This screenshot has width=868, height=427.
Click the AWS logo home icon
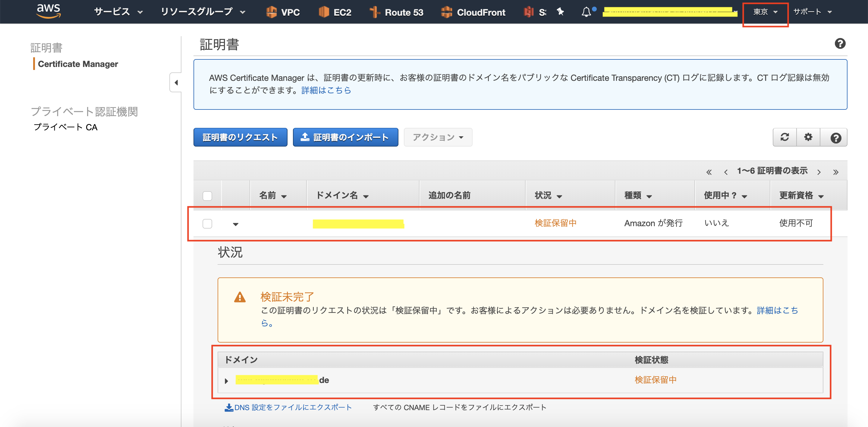click(x=49, y=11)
